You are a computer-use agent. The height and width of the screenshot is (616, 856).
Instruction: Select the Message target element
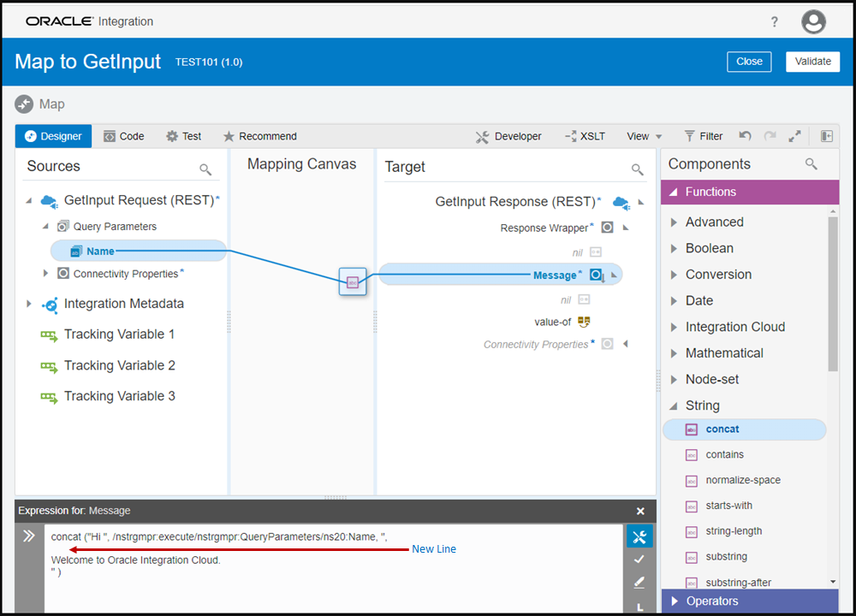pos(500,275)
